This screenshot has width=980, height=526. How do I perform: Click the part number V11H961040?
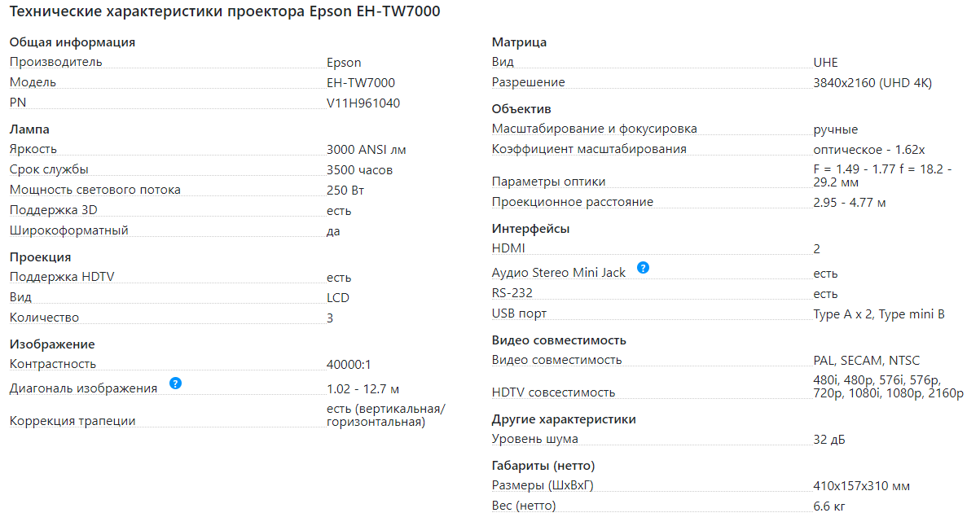click(363, 103)
